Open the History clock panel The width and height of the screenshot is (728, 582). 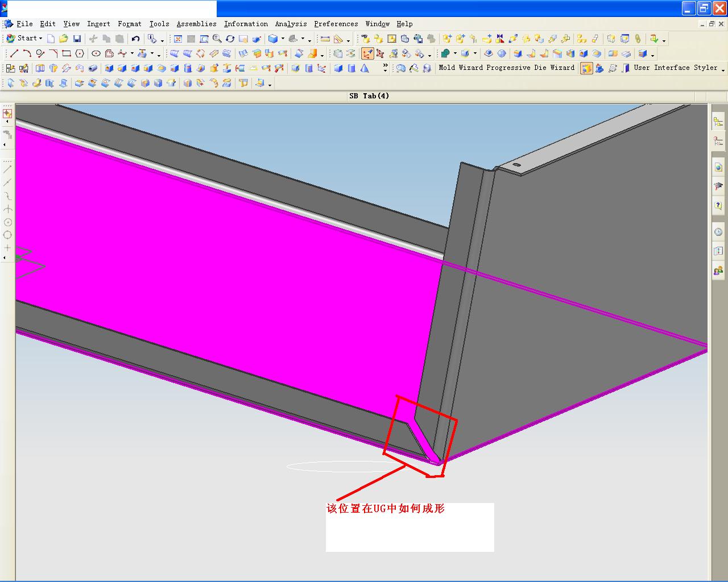pyautogui.click(x=718, y=231)
